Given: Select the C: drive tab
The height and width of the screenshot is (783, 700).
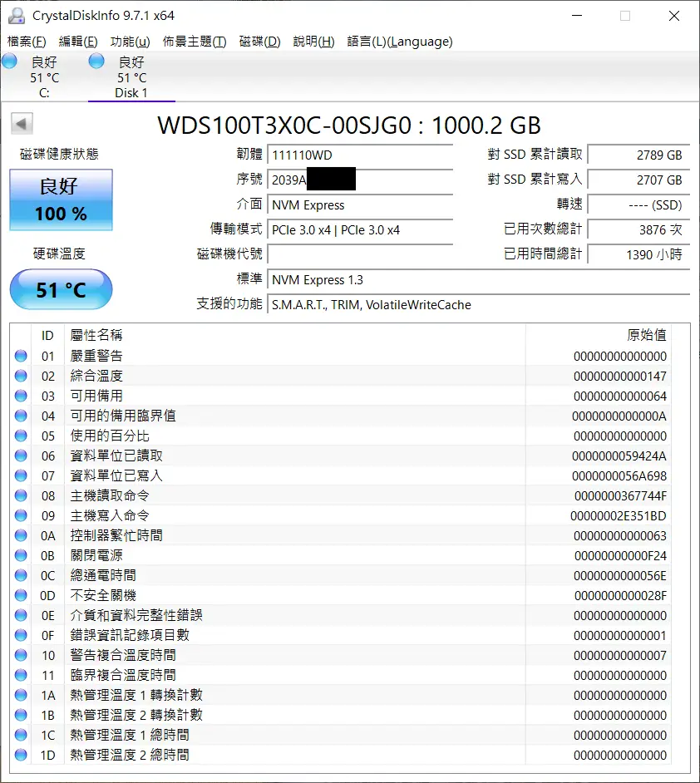Looking at the screenshot, I should click(44, 77).
